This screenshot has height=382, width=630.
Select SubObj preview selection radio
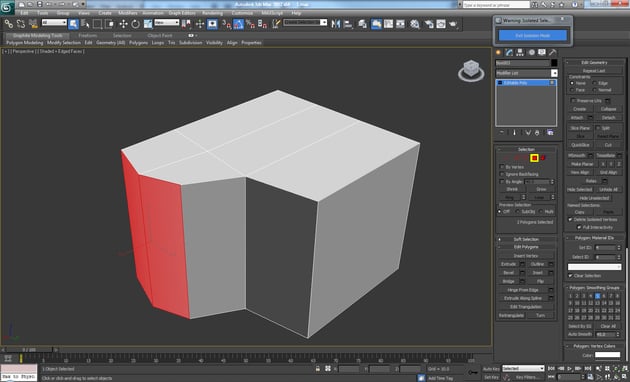coord(518,211)
